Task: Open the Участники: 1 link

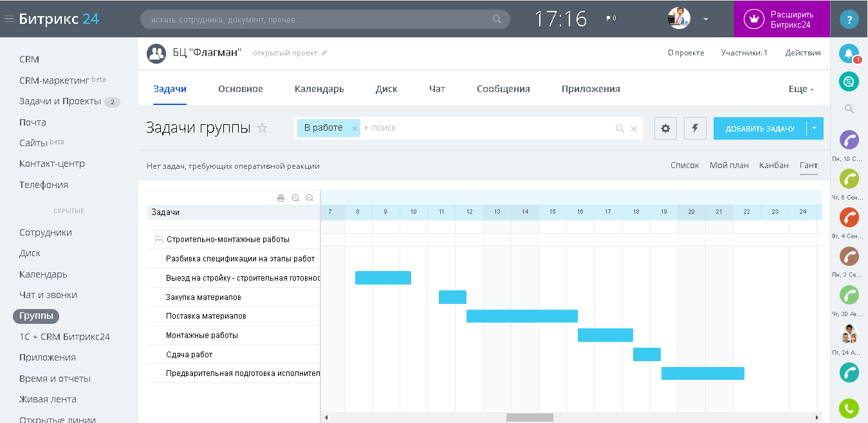Action: tap(744, 53)
